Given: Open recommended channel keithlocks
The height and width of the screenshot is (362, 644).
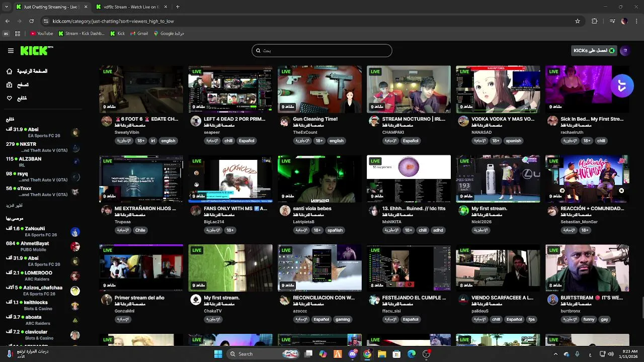Looking at the screenshot, I should (43, 305).
